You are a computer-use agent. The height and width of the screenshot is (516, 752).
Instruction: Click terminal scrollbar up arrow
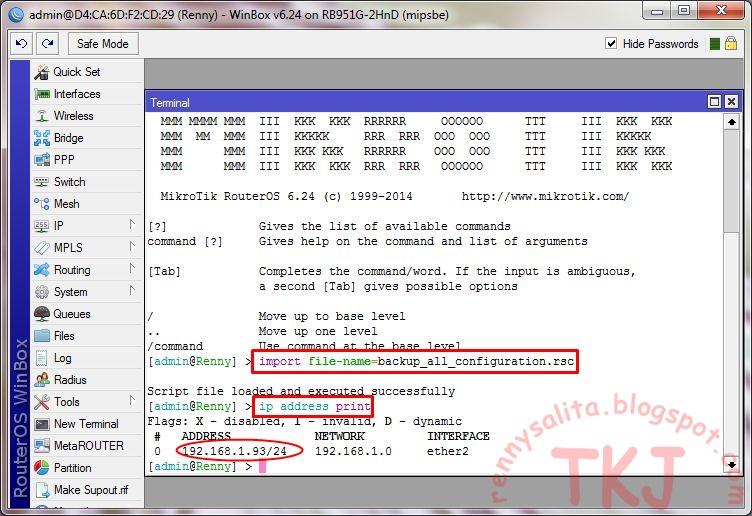click(731, 122)
